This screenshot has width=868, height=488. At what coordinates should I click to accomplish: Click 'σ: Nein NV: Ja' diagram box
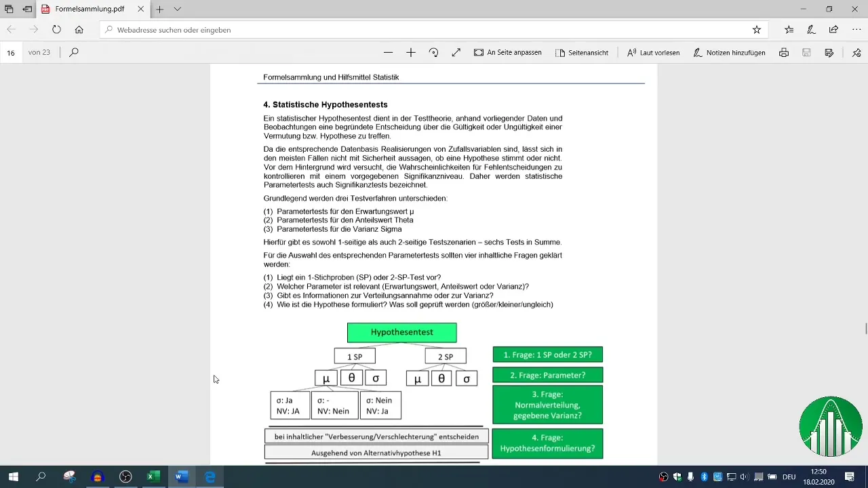[380, 405]
